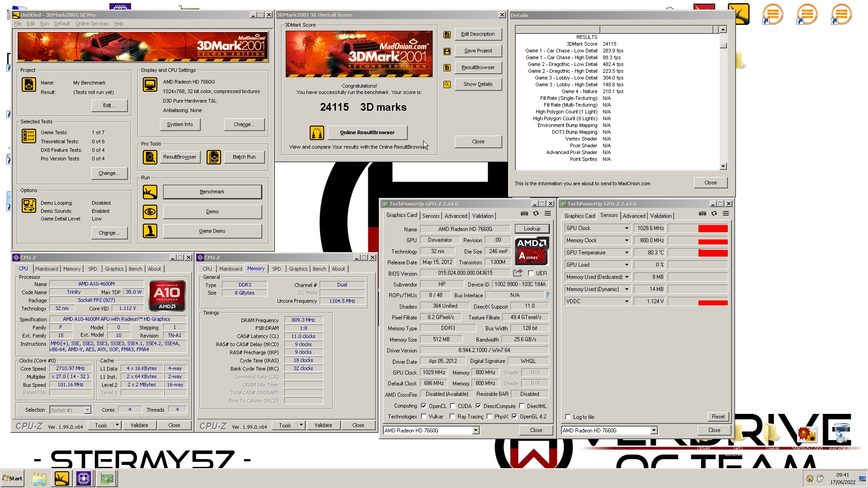Click the Reset button in GPU-Z Sensors

[718, 417]
